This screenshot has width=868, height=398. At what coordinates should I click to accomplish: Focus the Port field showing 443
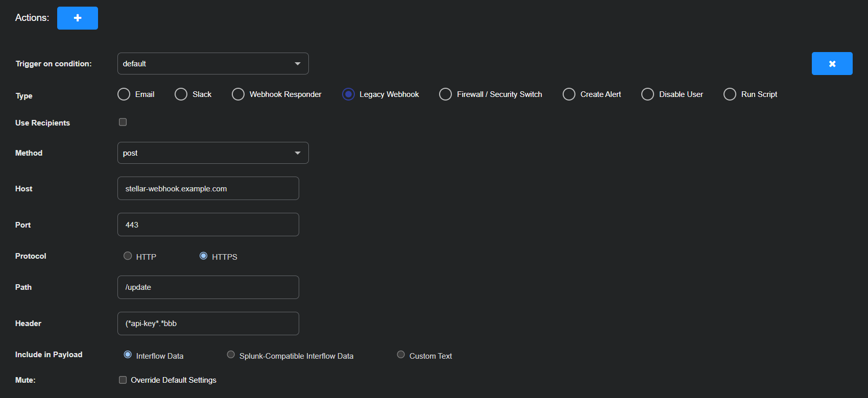click(x=208, y=225)
